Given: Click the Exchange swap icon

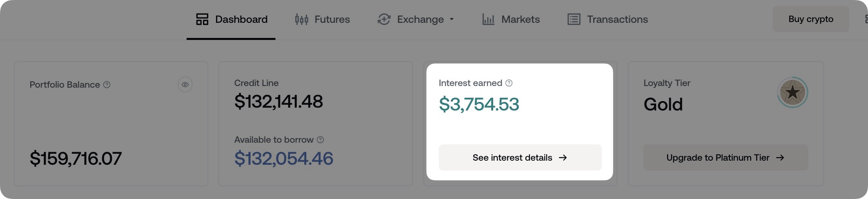Looking at the screenshot, I should (384, 19).
